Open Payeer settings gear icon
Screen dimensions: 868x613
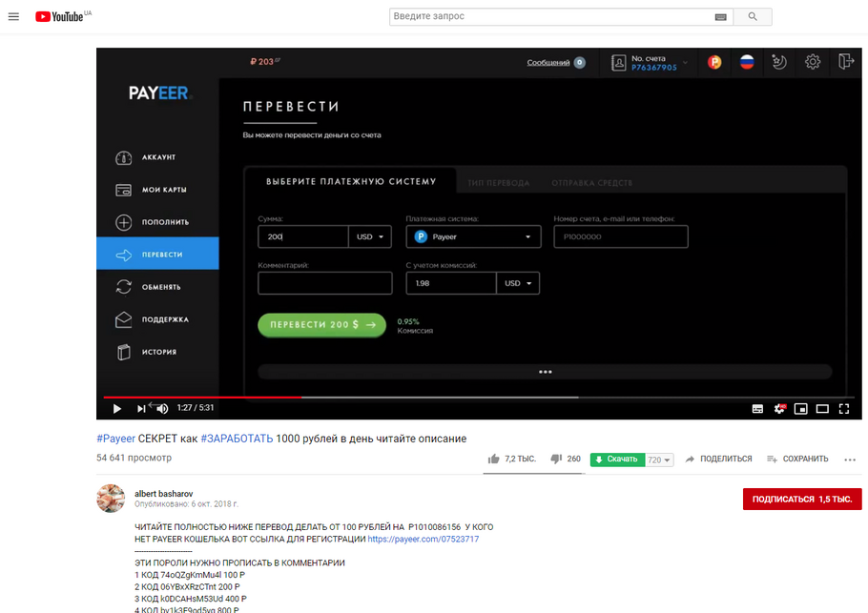click(813, 61)
